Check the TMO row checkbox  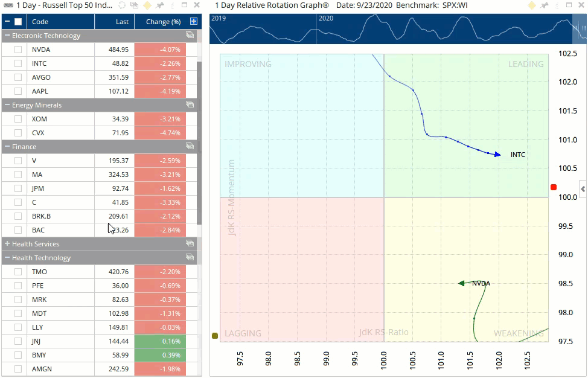tap(18, 272)
